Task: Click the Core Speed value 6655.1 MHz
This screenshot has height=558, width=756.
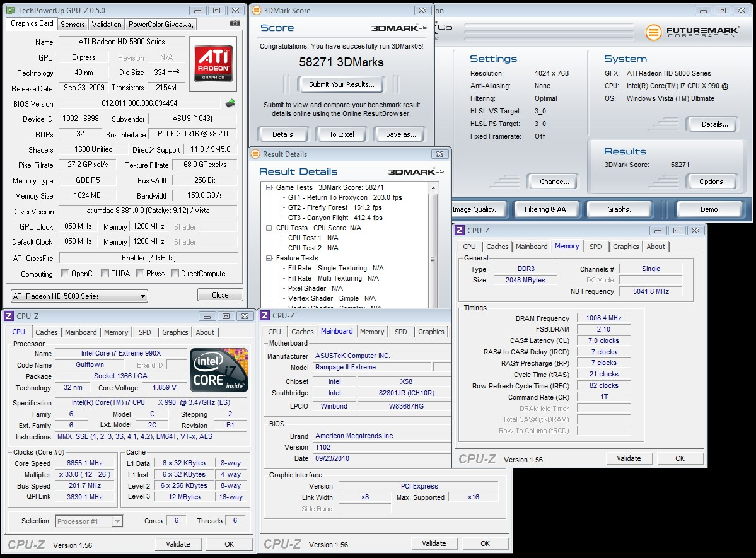Action: click(85, 463)
